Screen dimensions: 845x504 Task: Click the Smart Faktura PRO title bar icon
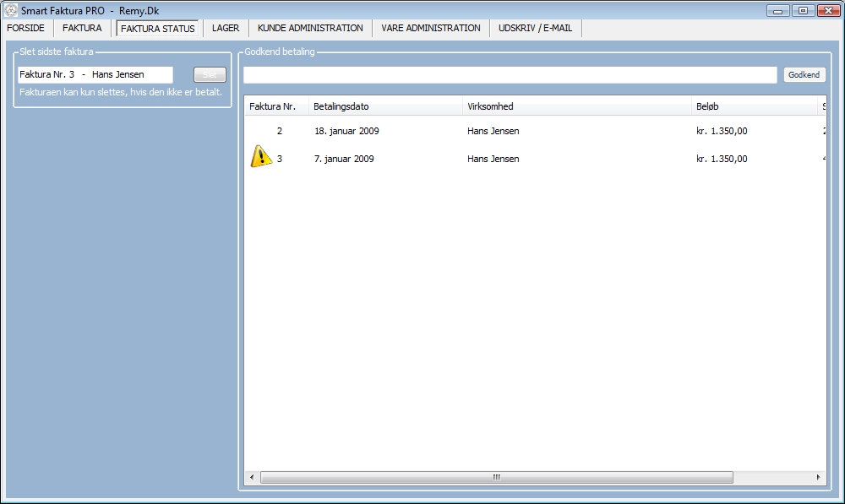pyautogui.click(x=11, y=10)
